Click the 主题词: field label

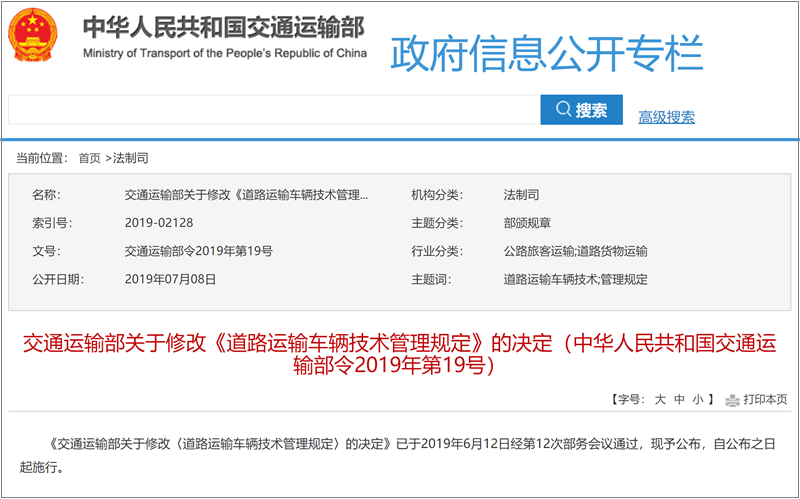[x=431, y=280]
